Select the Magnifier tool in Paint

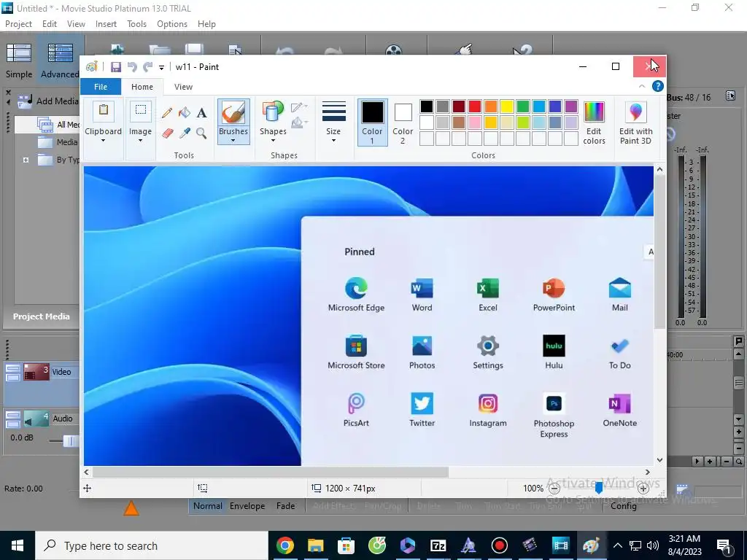coord(201,133)
